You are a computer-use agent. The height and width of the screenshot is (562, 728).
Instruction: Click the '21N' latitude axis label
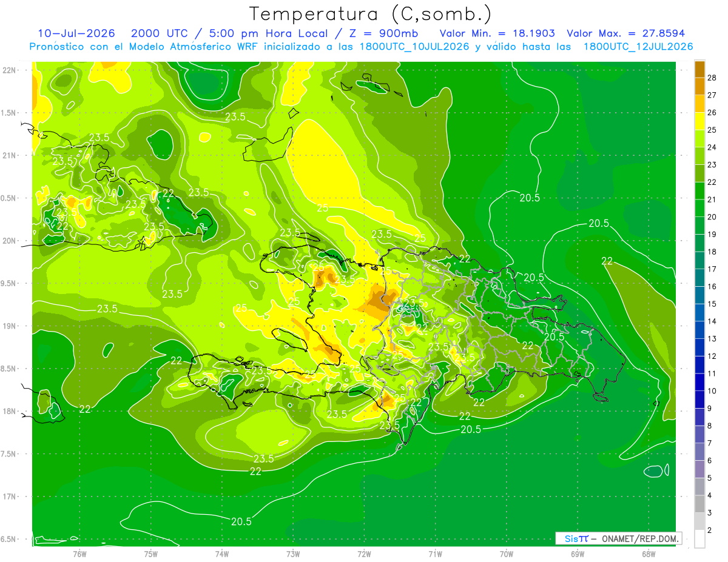tap(9, 155)
